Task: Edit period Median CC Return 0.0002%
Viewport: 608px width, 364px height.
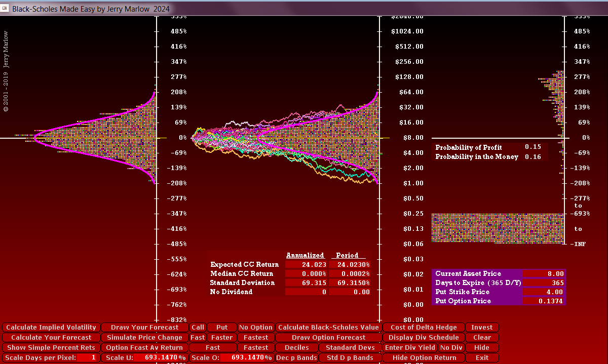Action: [x=350, y=274]
